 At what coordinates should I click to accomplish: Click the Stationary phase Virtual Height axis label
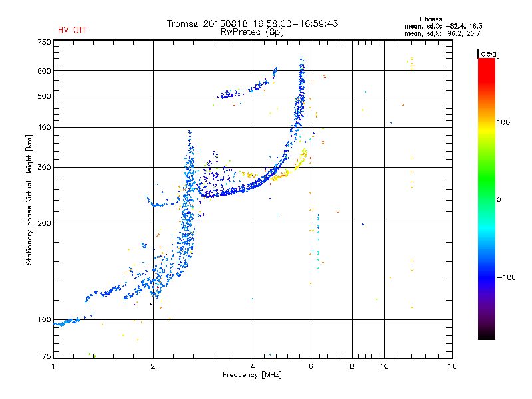click(x=29, y=200)
